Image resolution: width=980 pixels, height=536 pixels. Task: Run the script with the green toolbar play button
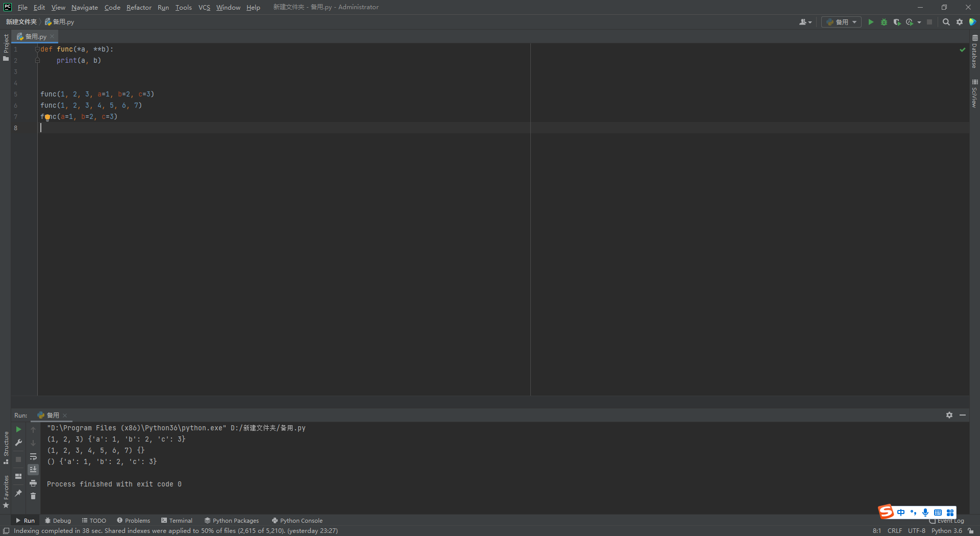[871, 22]
